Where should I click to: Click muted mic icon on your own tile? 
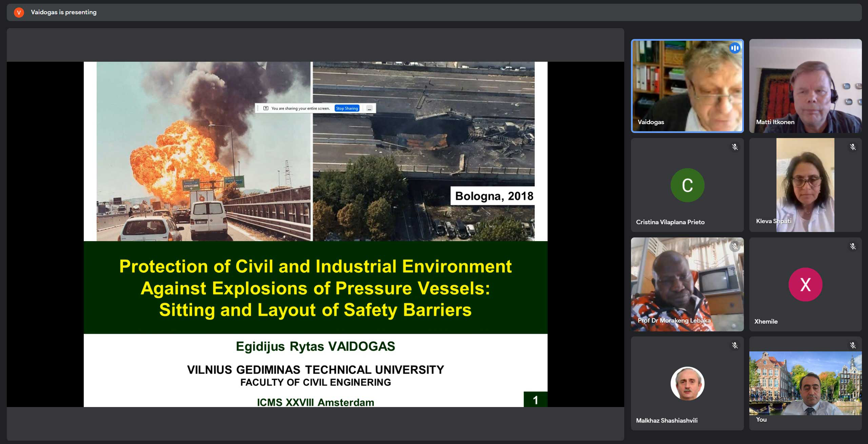[x=853, y=345]
